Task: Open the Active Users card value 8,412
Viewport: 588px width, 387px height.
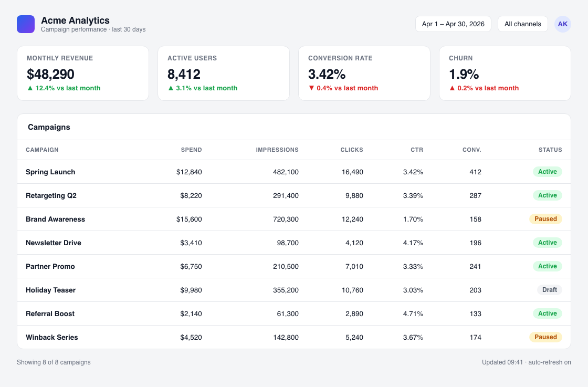Action: (x=184, y=74)
